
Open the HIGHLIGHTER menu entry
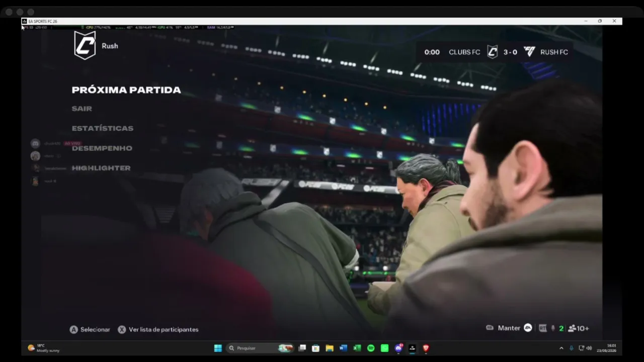[101, 168]
